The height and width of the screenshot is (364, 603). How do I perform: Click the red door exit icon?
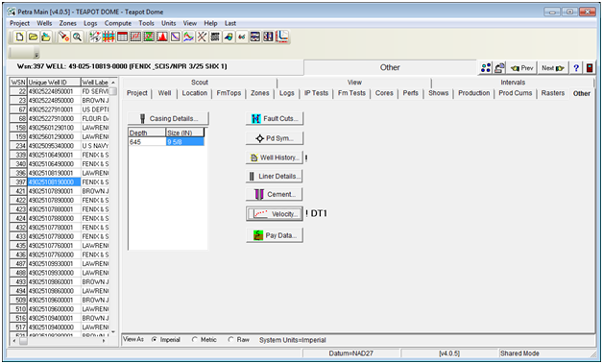(590, 68)
